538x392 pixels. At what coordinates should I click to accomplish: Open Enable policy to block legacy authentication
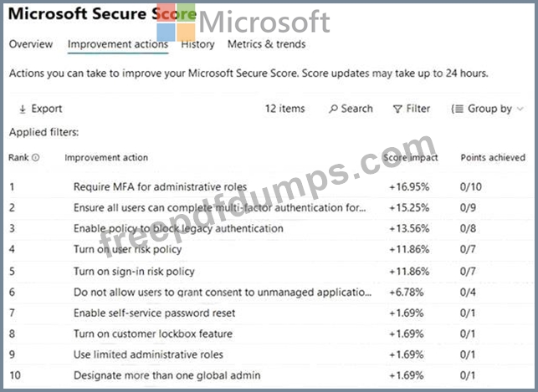click(178, 228)
